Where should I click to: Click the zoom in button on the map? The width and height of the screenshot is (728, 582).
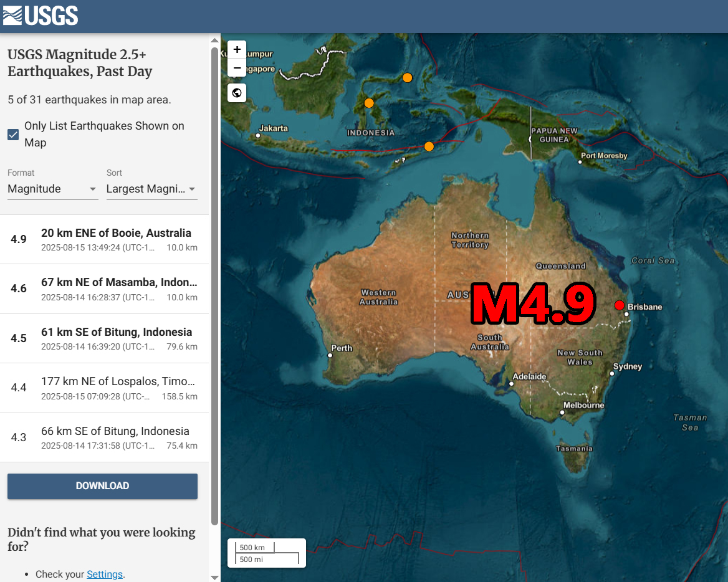click(237, 49)
